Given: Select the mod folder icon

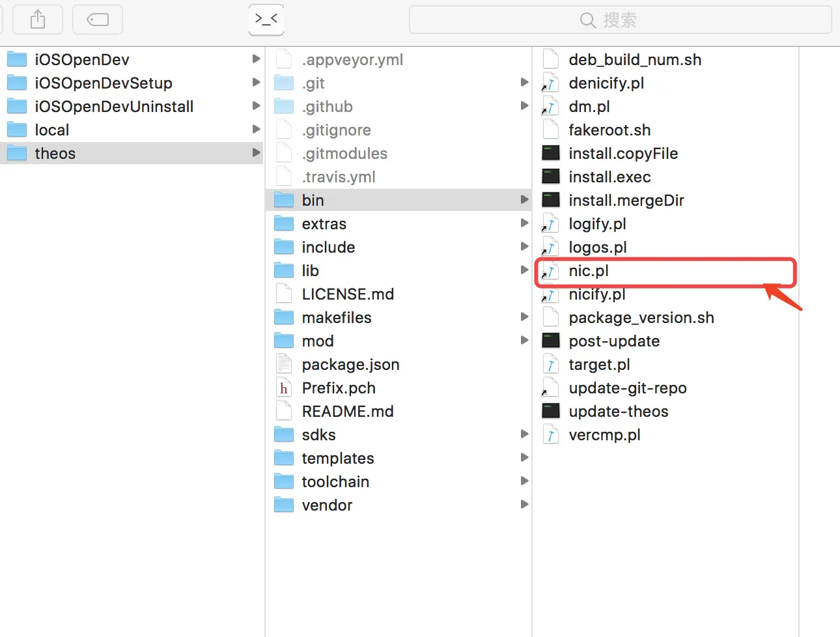Looking at the screenshot, I should point(284,341).
